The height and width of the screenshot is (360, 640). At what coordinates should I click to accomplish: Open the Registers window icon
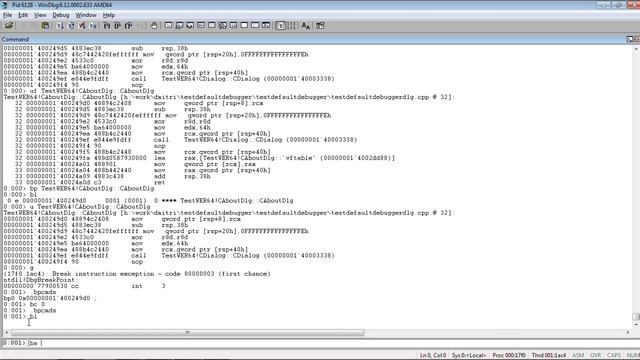[x=201, y=26]
